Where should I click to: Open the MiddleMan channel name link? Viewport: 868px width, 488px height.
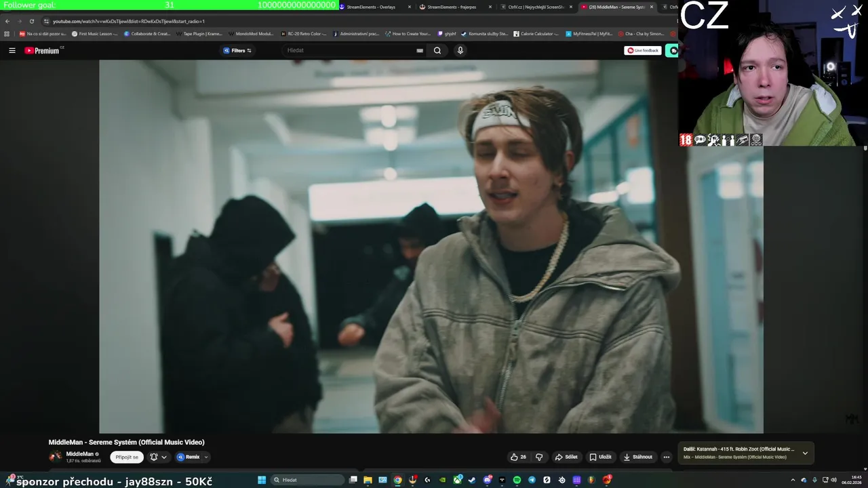pyautogui.click(x=79, y=454)
